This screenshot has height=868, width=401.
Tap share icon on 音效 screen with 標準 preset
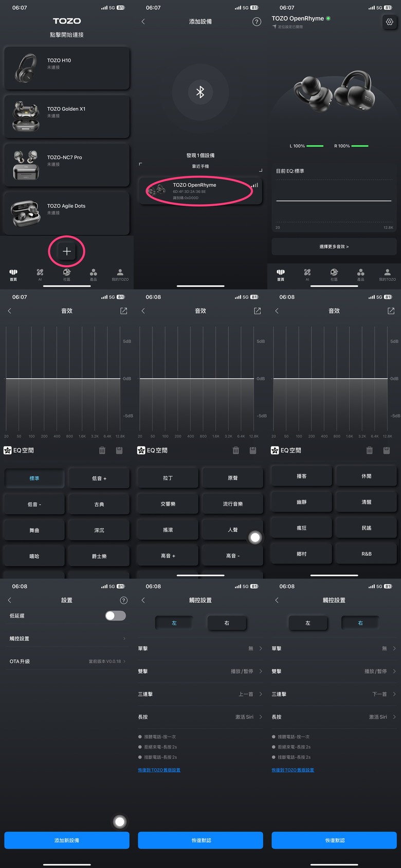[123, 311]
